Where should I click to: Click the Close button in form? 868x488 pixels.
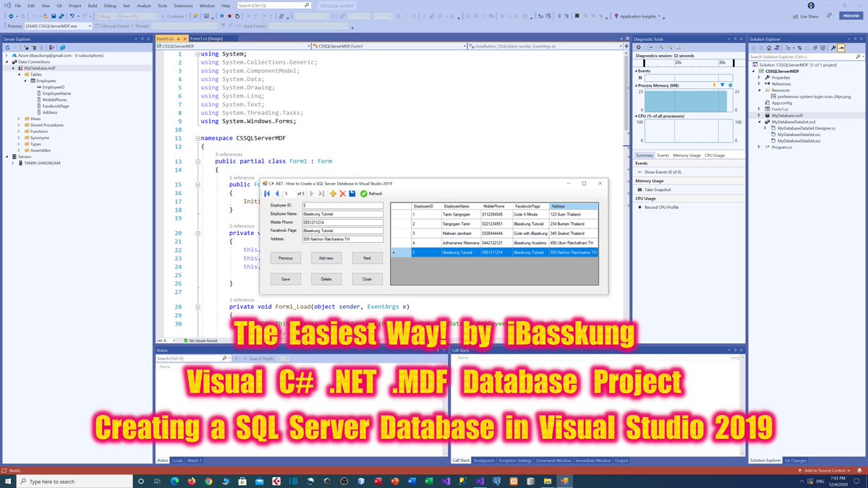pos(367,279)
